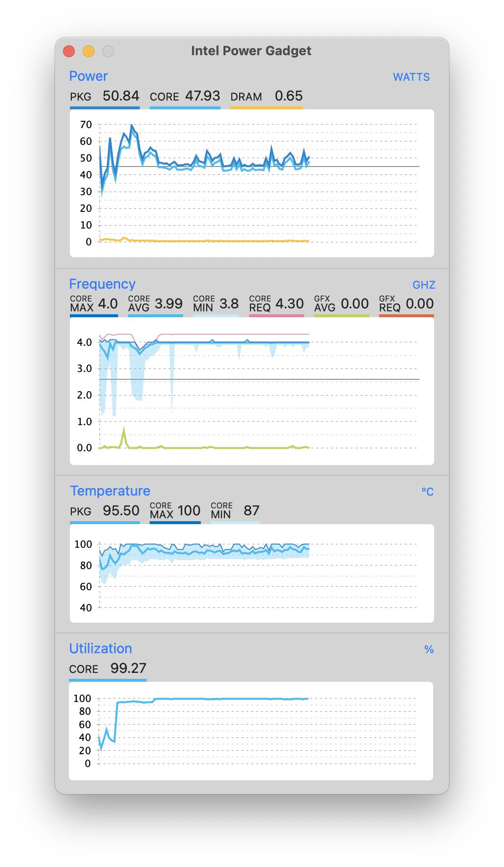Select the CORE REQ 4.30 readout
The image size is (504, 867).
coord(276,304)
